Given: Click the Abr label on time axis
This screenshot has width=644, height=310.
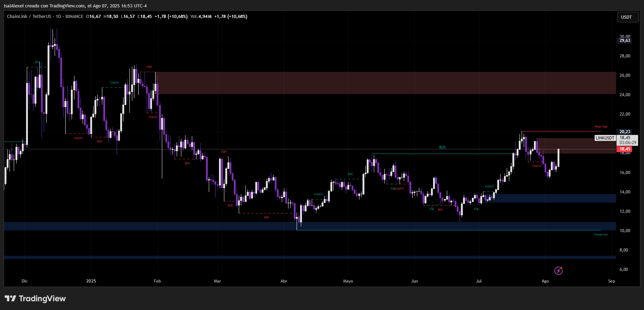Looking at the screenshot, I should [x=284, y=281].
